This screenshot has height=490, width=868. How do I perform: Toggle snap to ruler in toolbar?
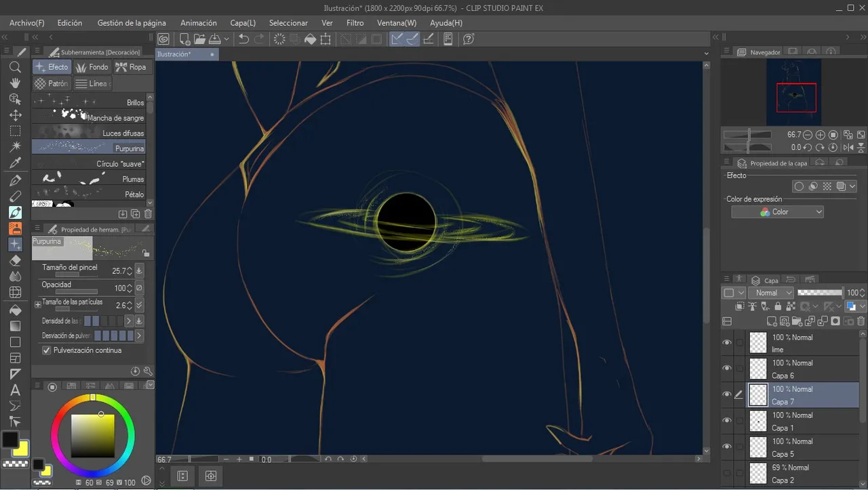tap(397, 39)
